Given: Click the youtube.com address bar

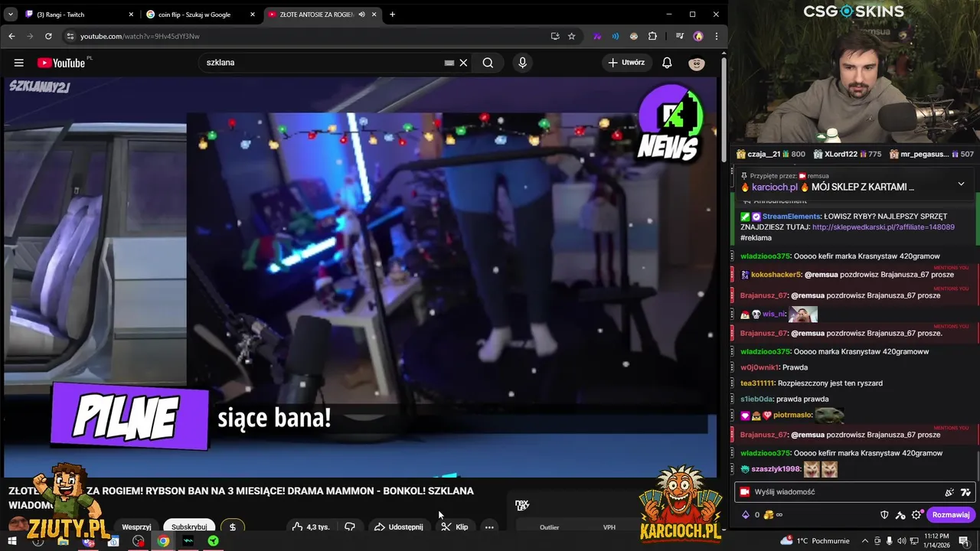Looking at the screenshot, I should tap(306, 36).
